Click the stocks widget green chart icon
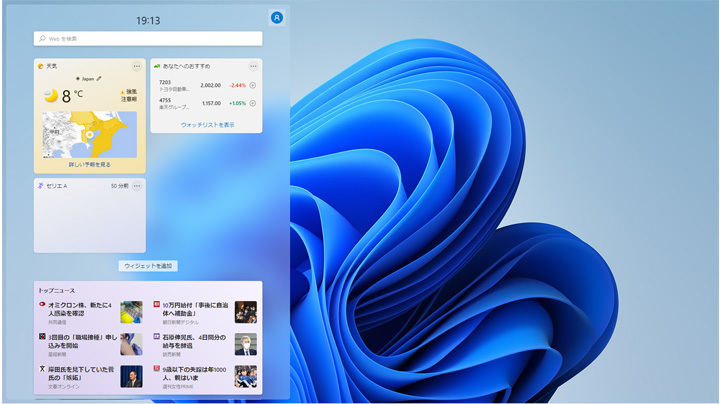This screenshot has width=720, height=404. pyautogui.click(x=157, y=66)
